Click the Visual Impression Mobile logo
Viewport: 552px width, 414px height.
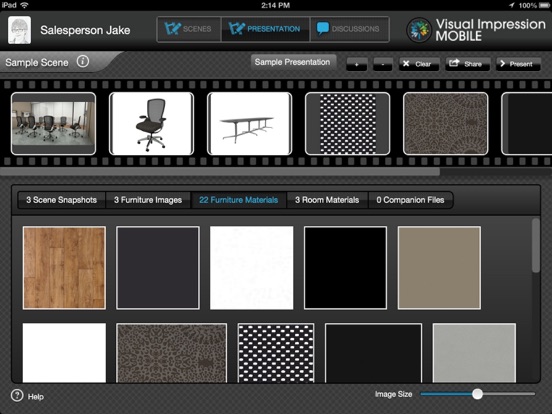coord(419,30)
